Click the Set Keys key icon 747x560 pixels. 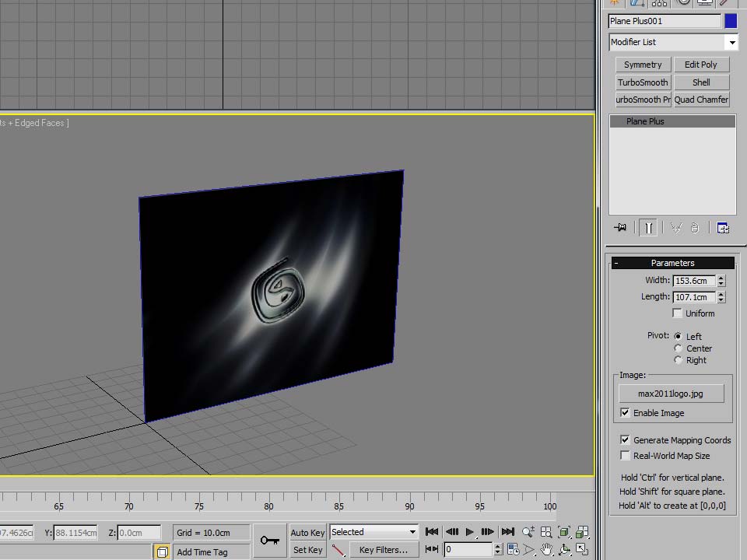point(270,540)
